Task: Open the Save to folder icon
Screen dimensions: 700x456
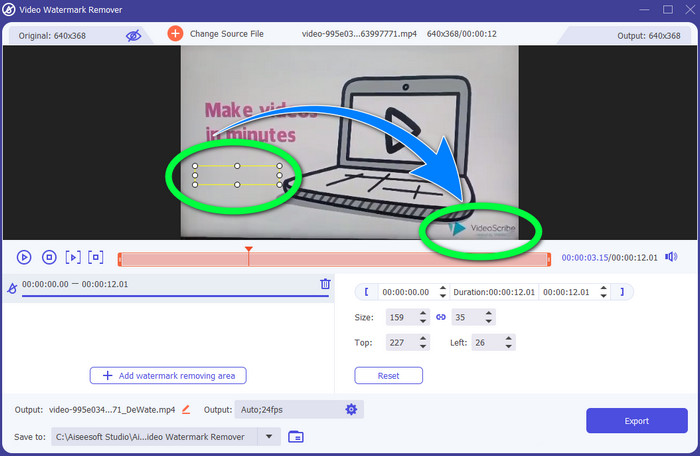Action: tap(295, 436)
